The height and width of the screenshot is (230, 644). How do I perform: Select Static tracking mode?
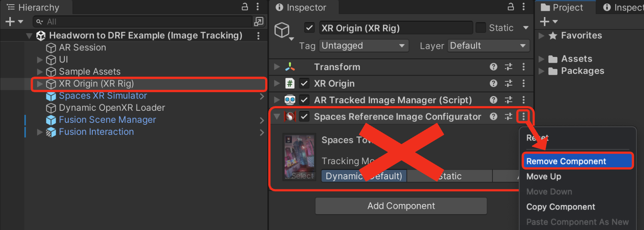(x=450, y=176)
